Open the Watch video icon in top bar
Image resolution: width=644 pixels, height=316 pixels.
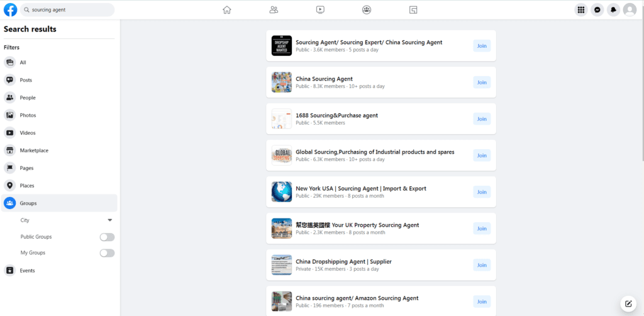click(320, 10)
